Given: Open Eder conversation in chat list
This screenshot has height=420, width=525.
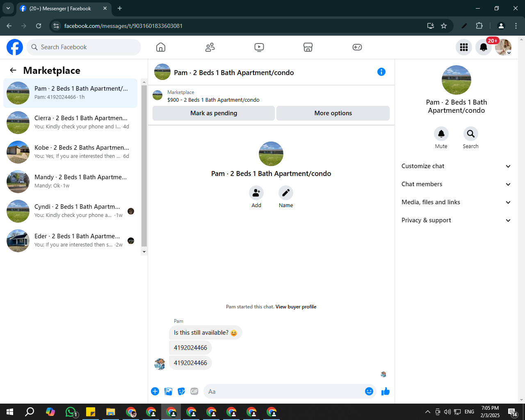Looking at the screenshot, I should coord(70,241).
